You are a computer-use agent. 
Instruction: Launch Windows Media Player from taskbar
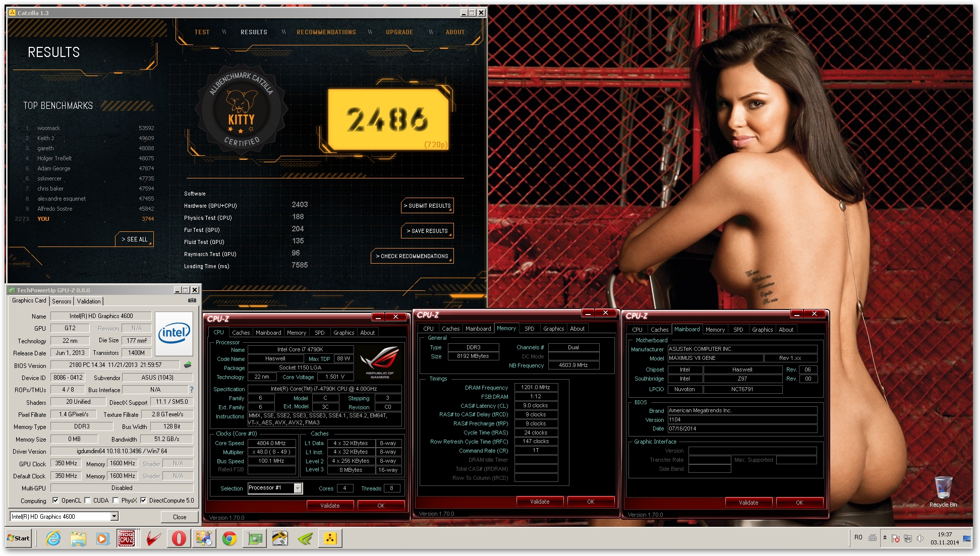102,538
